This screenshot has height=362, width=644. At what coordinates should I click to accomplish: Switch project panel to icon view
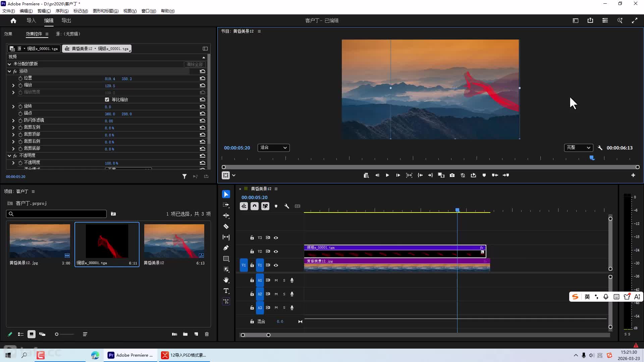pos(32,334)
